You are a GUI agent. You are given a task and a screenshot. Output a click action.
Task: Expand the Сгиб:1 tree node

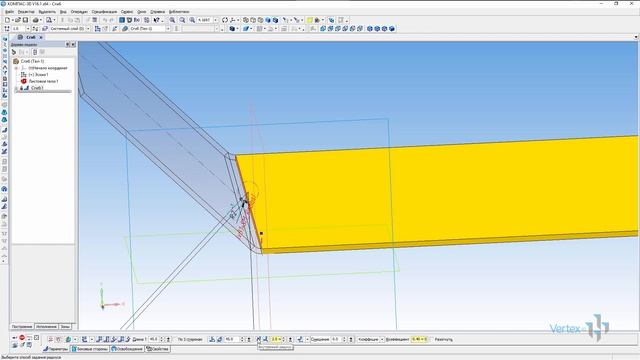17,88
